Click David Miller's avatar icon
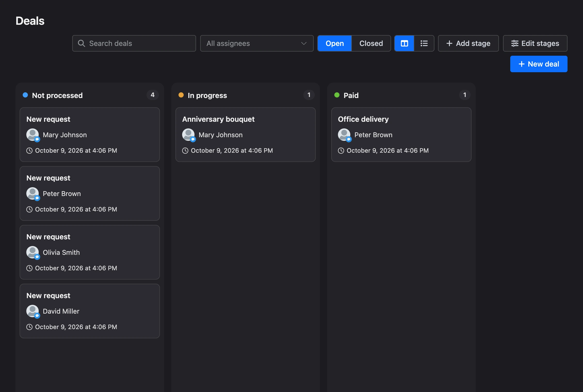The height and width of the screenshot is (392, 583). tap(33, 311)
